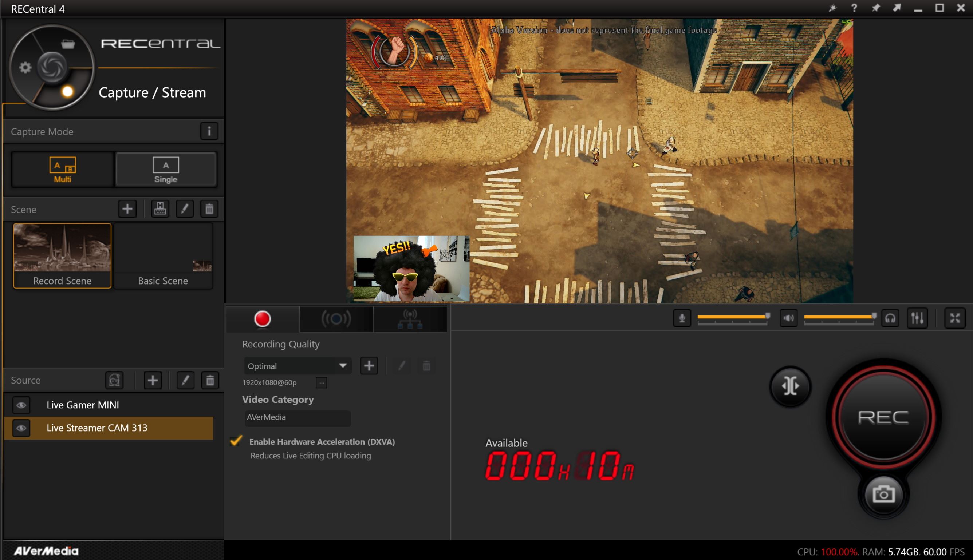Click the webcam overlay in preview
The height and width of the screenshot is (560, 973).
point(411,268)
